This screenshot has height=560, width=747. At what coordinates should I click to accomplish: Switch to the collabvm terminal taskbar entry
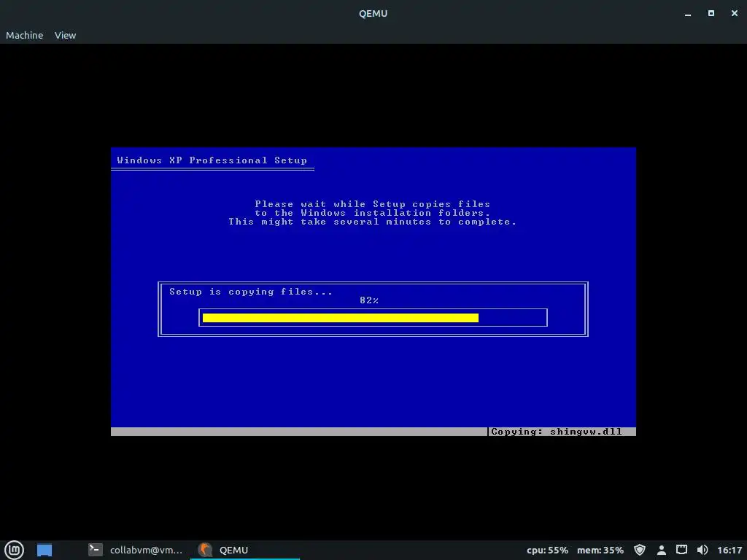click(135, 550)
